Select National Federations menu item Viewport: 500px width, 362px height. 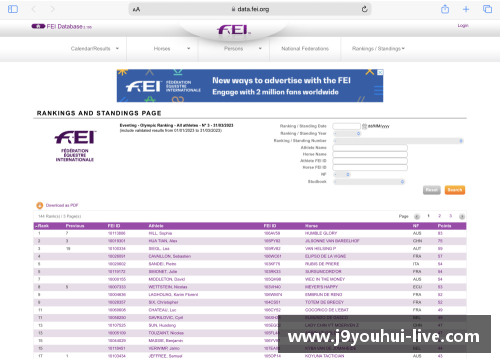click(305, 49)
